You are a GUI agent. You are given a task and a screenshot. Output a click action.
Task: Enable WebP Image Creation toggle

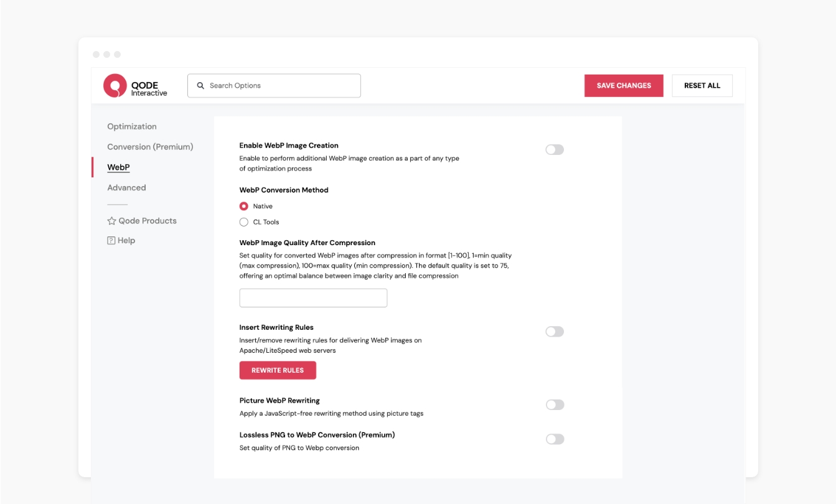(555, 150)
